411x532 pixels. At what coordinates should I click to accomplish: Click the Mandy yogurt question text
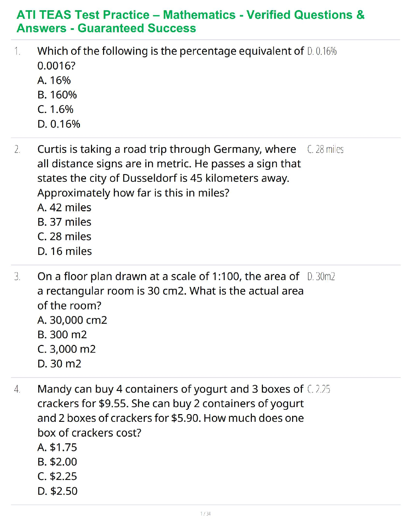(170, 410)
